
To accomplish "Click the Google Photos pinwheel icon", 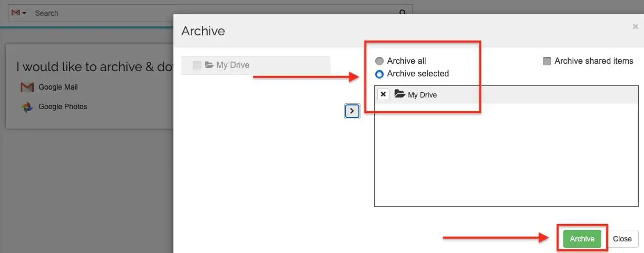I will [27, 107].
